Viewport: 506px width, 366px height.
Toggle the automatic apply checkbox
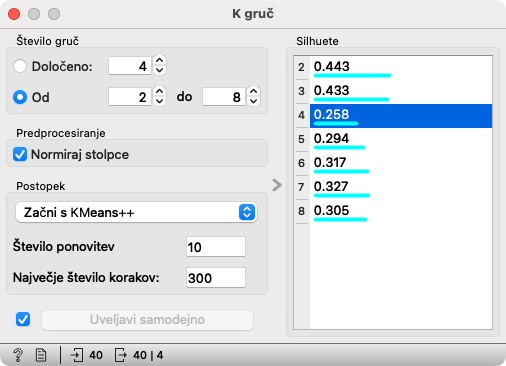coord(23,319)
